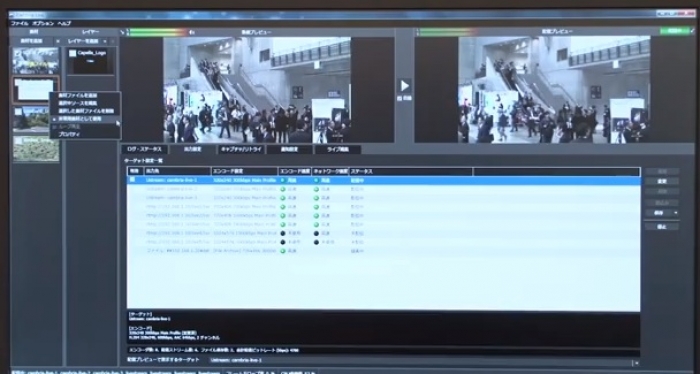Screen dimensions: 700x374
Task: Switch to the ライブ編集 tab
Action: pos(338,149)
